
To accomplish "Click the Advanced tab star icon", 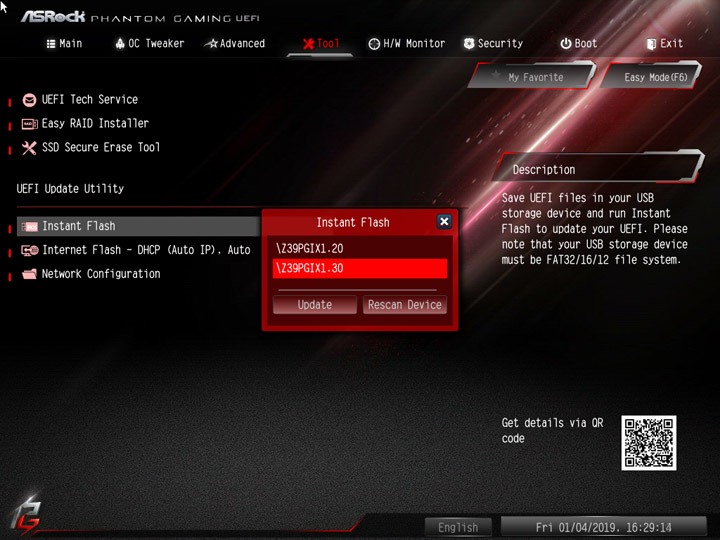I will coord(211,44).
